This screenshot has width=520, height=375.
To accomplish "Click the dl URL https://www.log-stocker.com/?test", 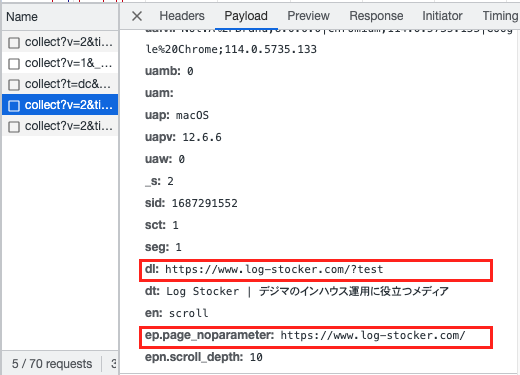I will 274,269.
